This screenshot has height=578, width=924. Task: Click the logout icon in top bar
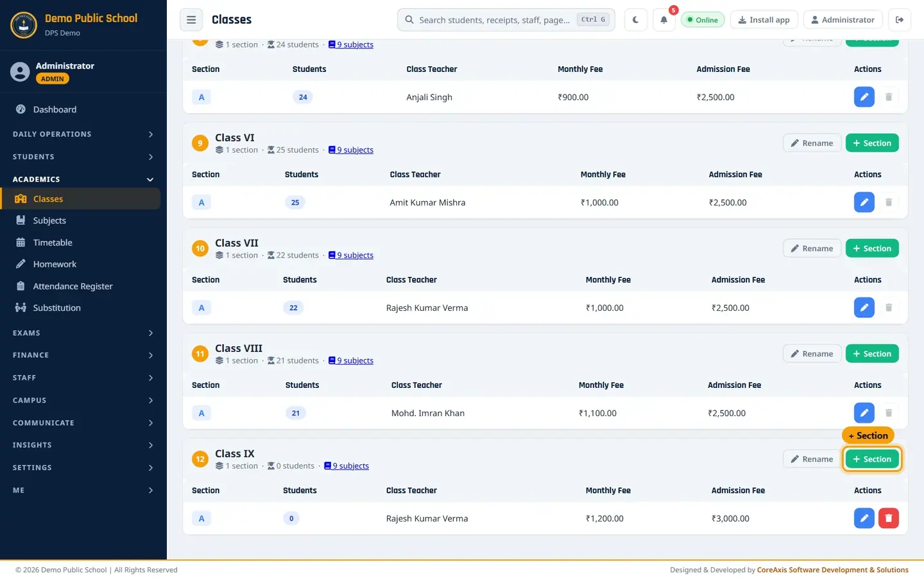point(900,20)
